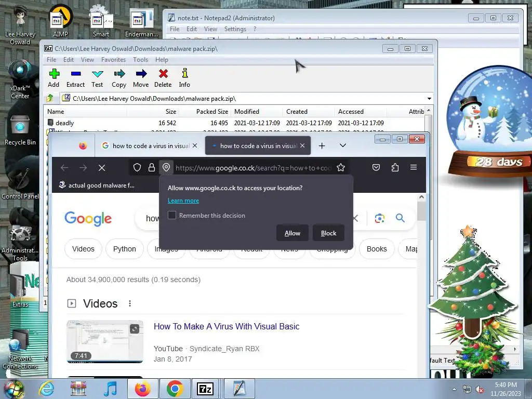Launch Google Chrome from the taskbar

(175, 389)
